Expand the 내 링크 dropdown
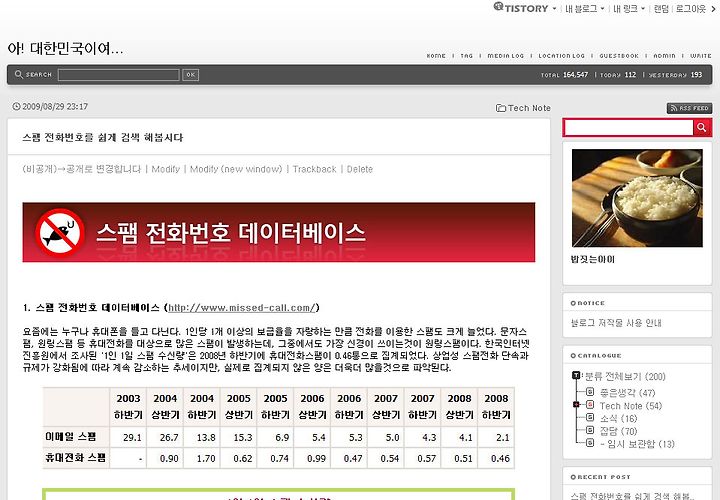The width and height of the screenshot is (720, 500). pos(643,9)
